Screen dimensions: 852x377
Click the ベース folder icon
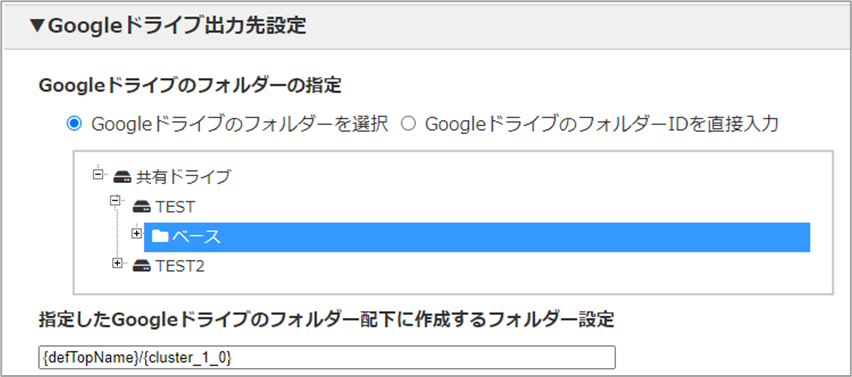pyautogui.click(x=160, y=236)
